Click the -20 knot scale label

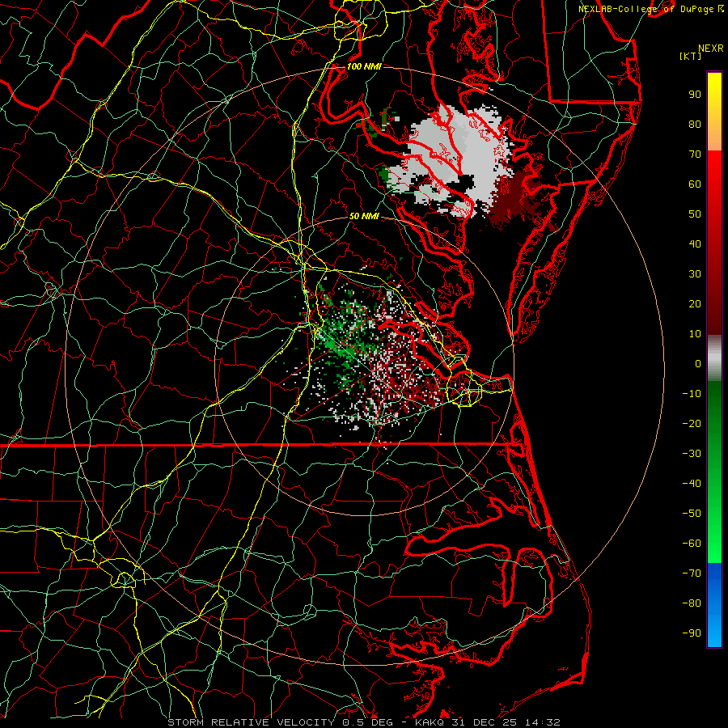692,423
